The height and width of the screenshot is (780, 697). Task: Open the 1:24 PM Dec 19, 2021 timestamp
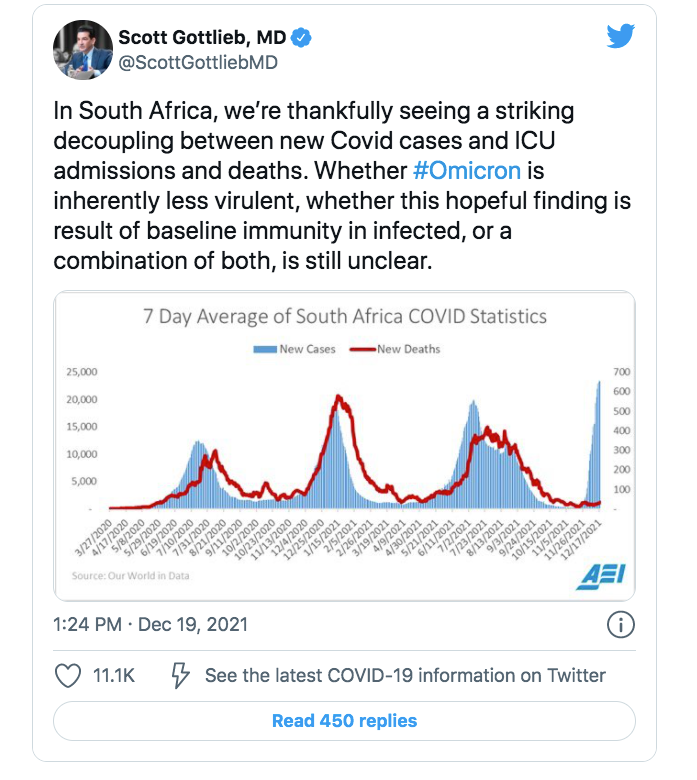coord(150,625)
